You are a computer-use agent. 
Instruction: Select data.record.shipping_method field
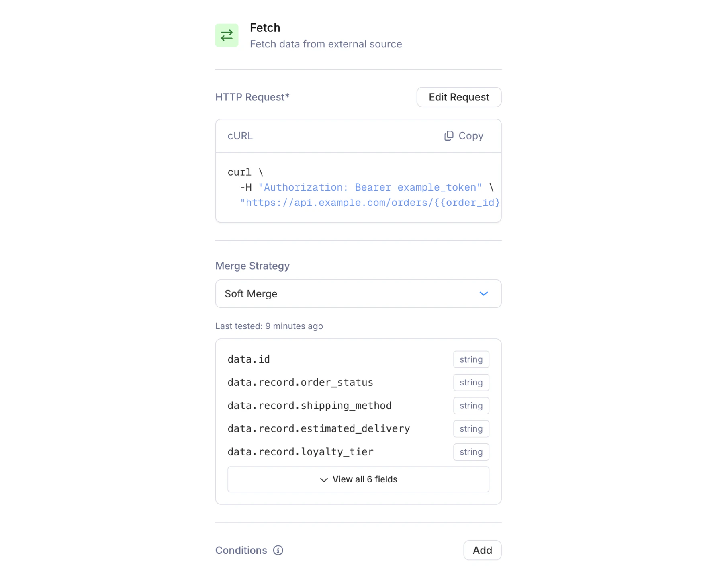(x=309, y=406)
